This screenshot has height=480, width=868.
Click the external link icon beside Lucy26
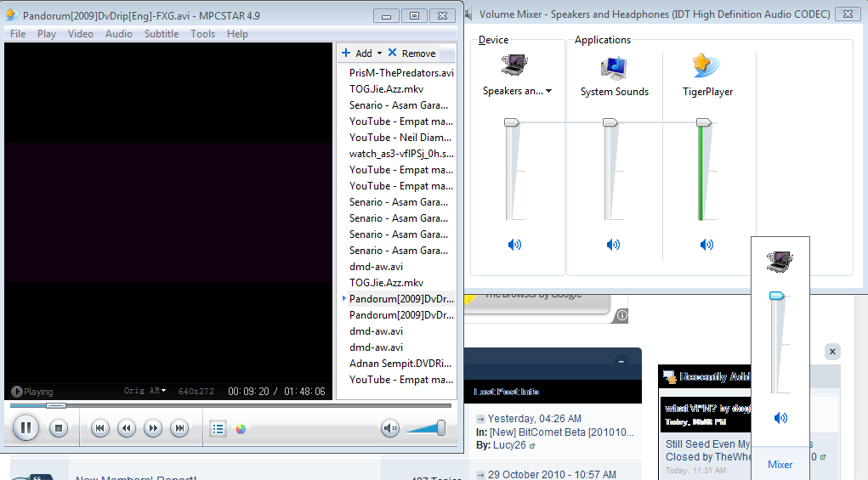532,446
